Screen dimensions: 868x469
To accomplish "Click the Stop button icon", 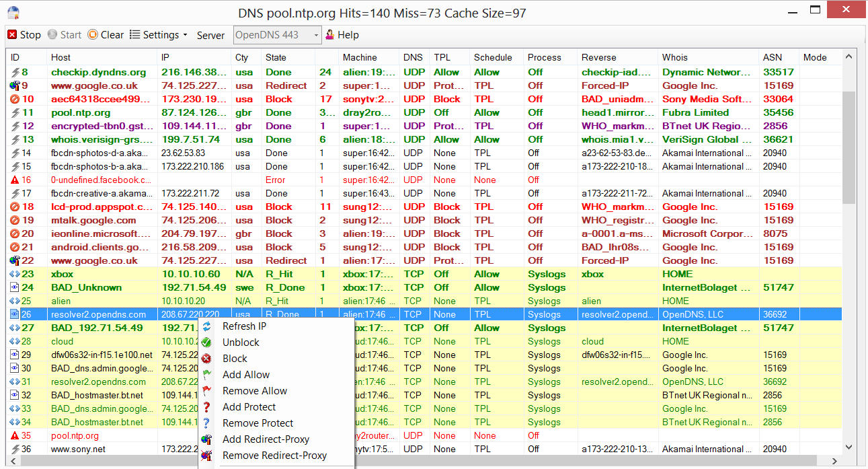I will (x=12, y=35).
